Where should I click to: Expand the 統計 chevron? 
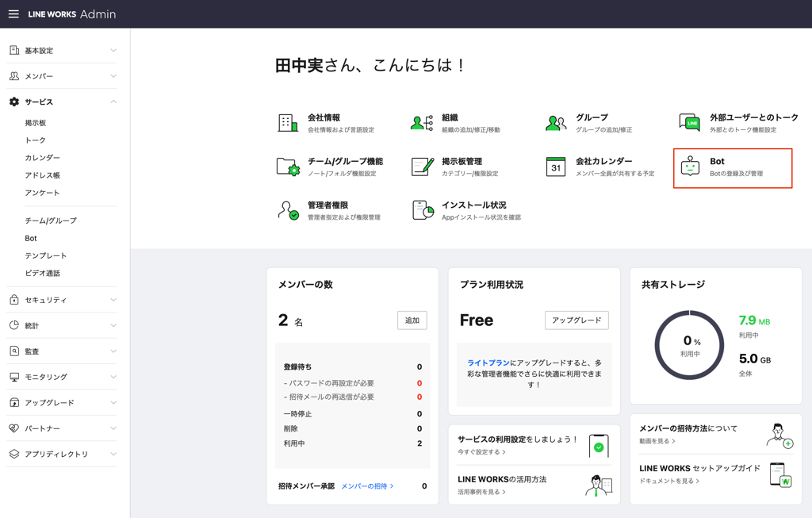pos(113,325)
